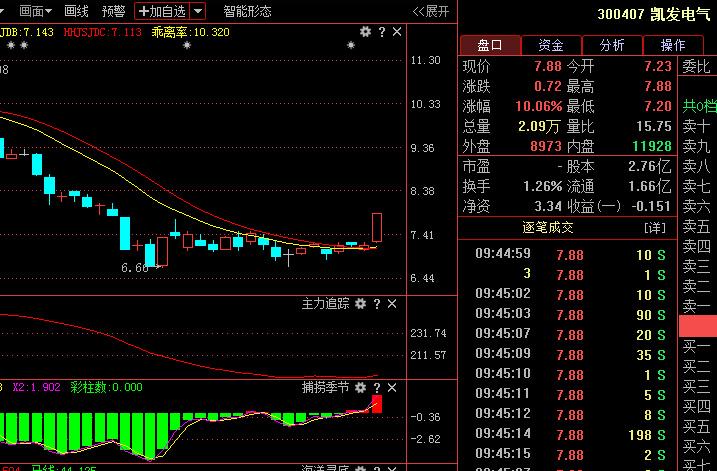The height and width of the screenshot is (471, 717).
Task: Select 总量 value 2.09万
Action: (x=539, y=126)
